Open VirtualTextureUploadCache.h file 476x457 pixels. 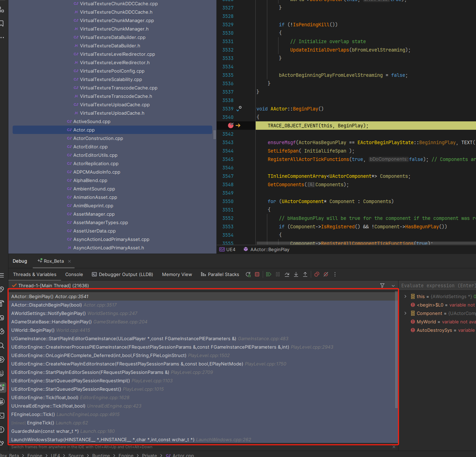pos(112,113)
